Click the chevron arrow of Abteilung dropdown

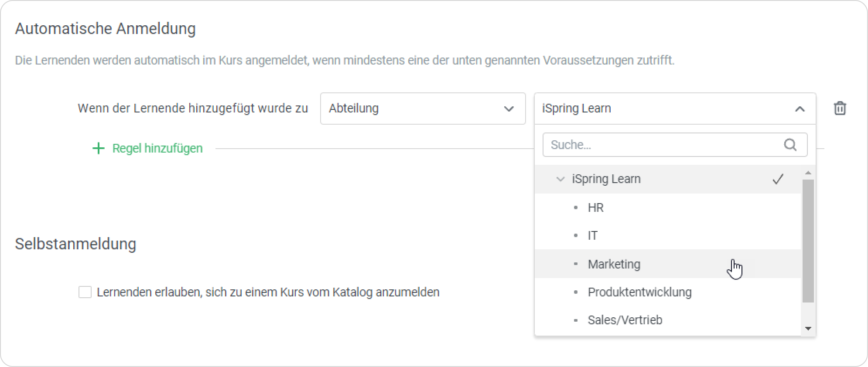pyautogui.click(x=509, y=109)
